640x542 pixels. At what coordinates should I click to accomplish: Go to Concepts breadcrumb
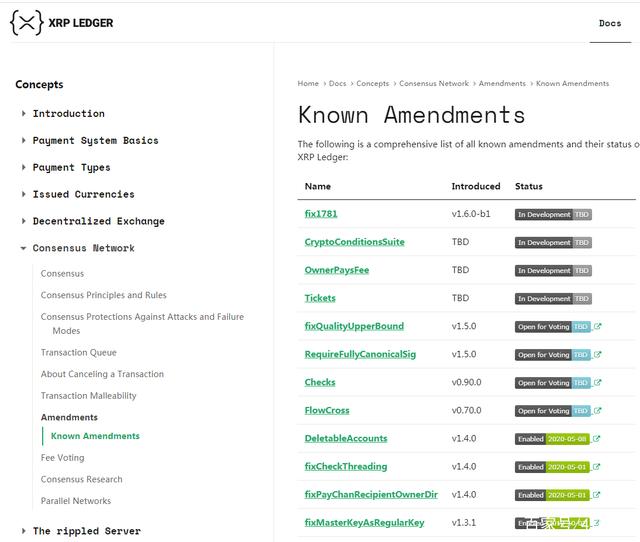tap(372, 83)
